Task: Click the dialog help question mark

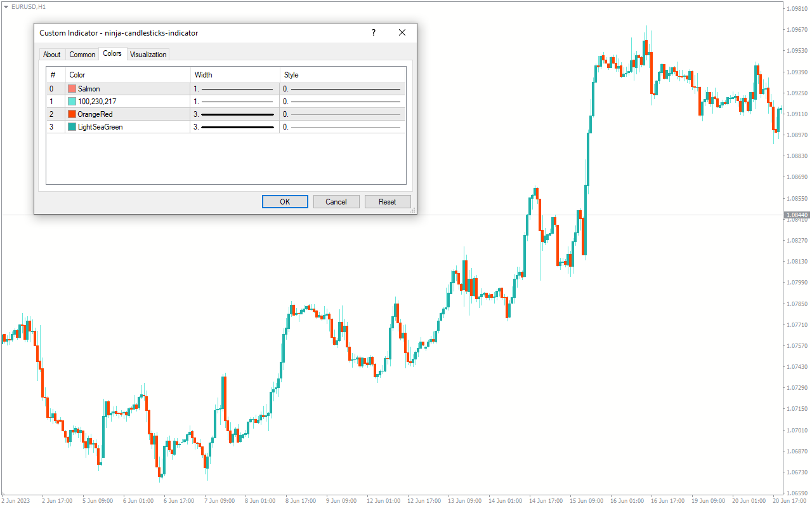Action: [373, 33]
